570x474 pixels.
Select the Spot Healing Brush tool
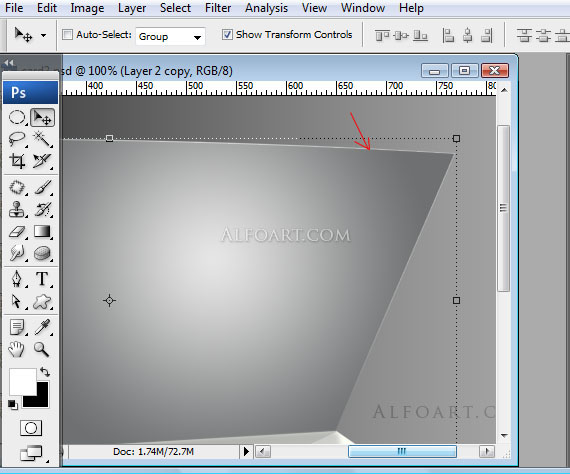tap(17, 188)
